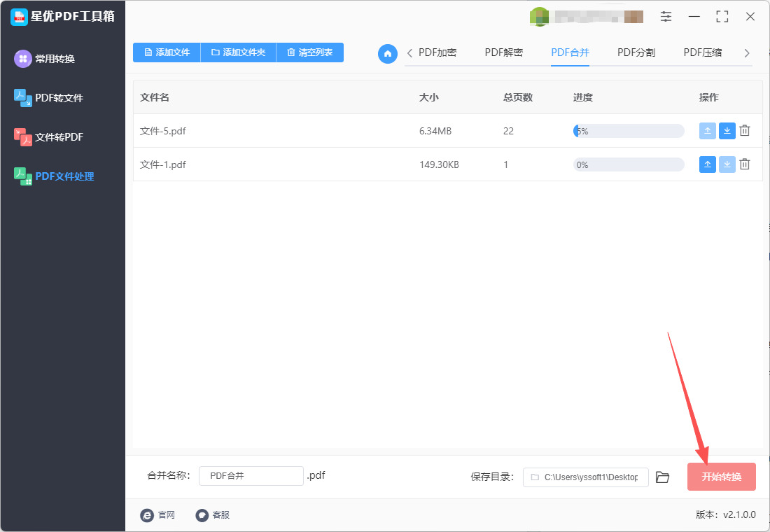The width and height of the screenshot is (770, 532).
Task: Click the home icon button
Action: [388, 53]
